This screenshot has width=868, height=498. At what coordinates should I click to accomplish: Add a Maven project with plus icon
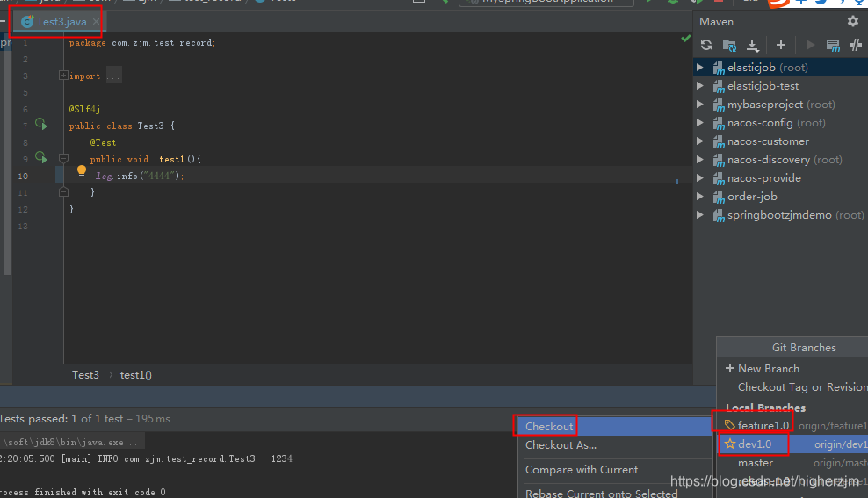(x=780, y=45)
